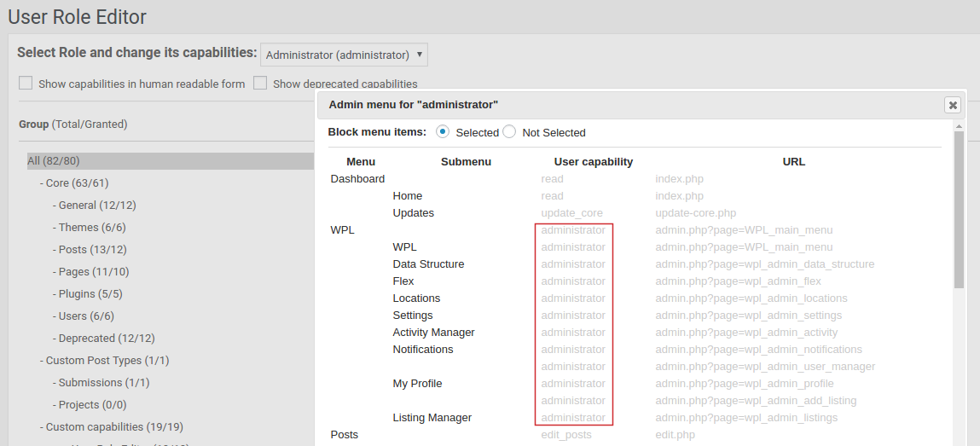The image size is (980, 446).
Task: Click the wpl_admin_add_listing URL
Action: [x=756, y=400]
